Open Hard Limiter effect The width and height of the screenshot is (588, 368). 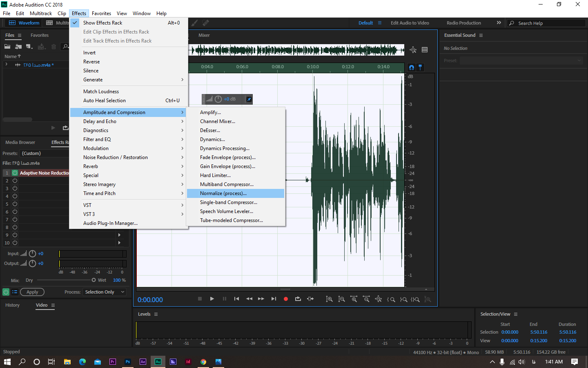tap(236, 175)
